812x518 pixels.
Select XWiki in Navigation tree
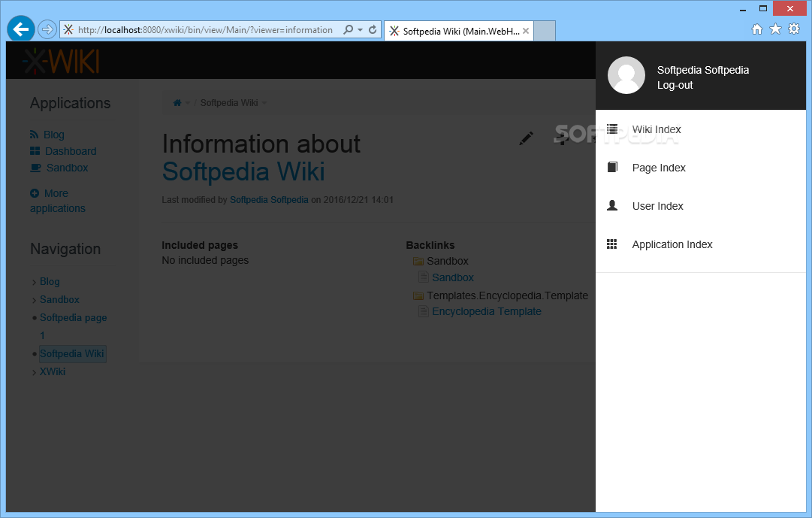pos(53,372)
